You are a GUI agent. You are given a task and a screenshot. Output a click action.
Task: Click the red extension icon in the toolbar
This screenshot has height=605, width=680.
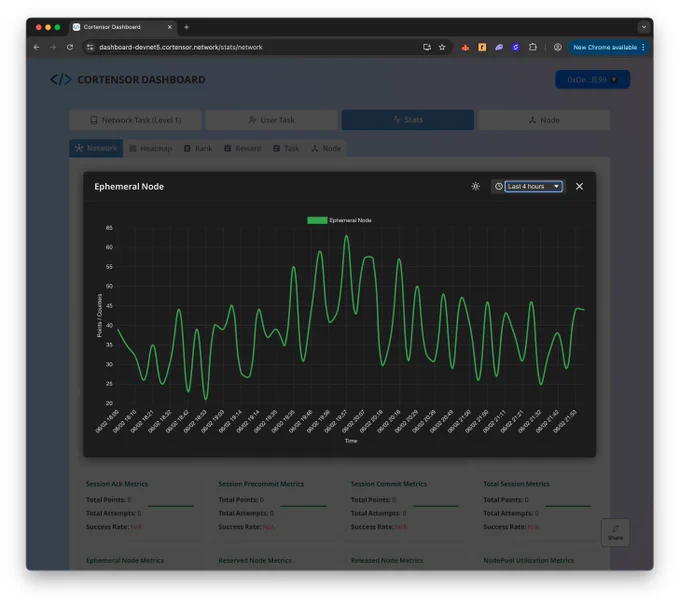[x=465, y=47]
